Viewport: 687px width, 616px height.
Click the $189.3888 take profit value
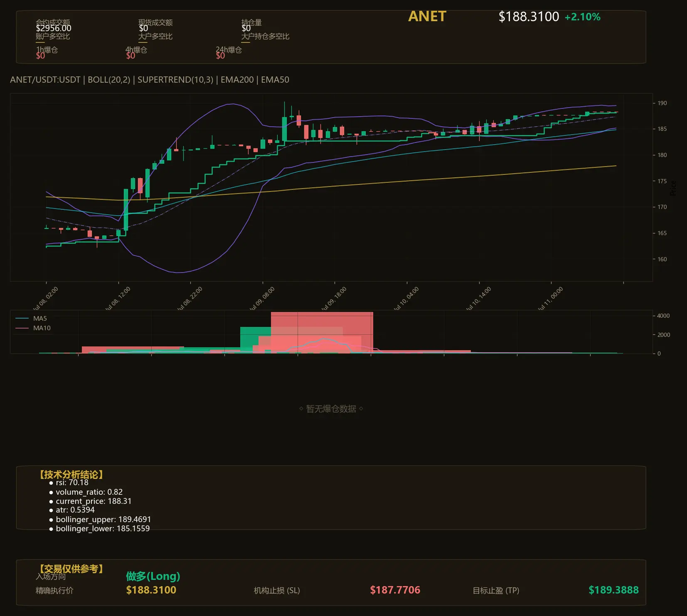[613, 590]
